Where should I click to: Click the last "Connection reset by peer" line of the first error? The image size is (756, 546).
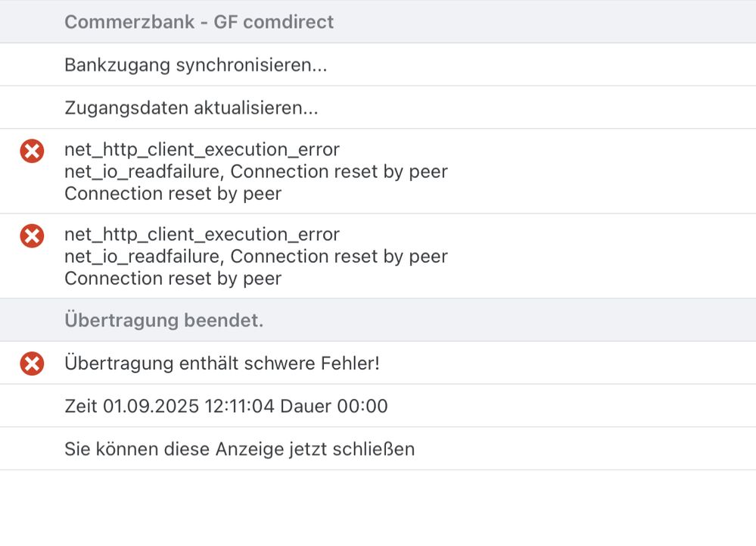click(x=173, y=194)
